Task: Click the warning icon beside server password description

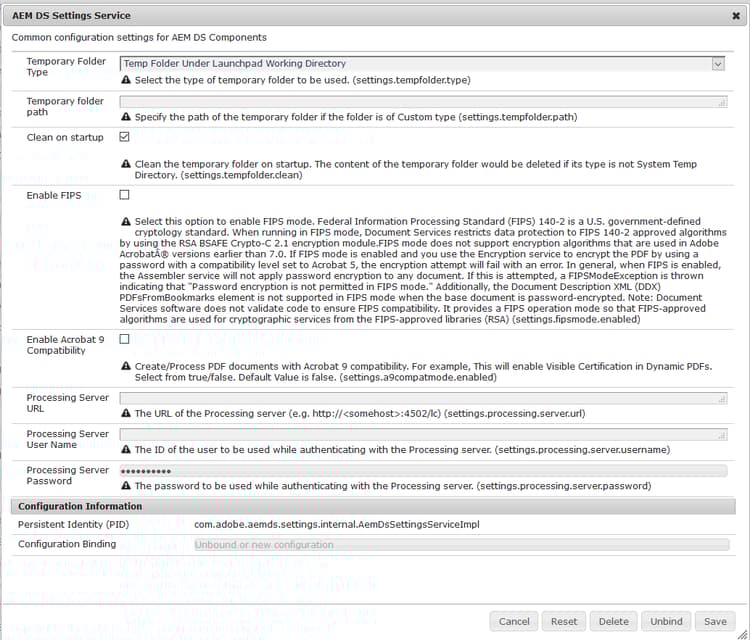Action: (x=126, y=486)
